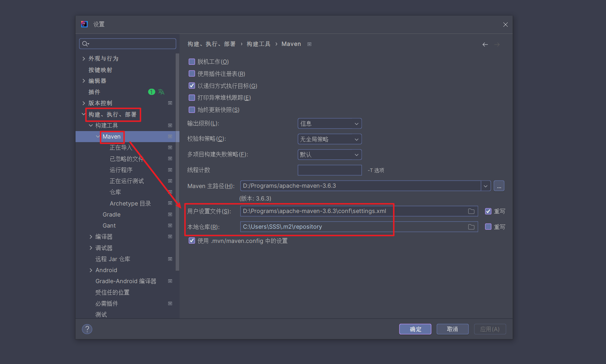Screen dimensions: 606x364
Task: Collapse the 构建工具 tree node
Action: click(x=91, y=125)
